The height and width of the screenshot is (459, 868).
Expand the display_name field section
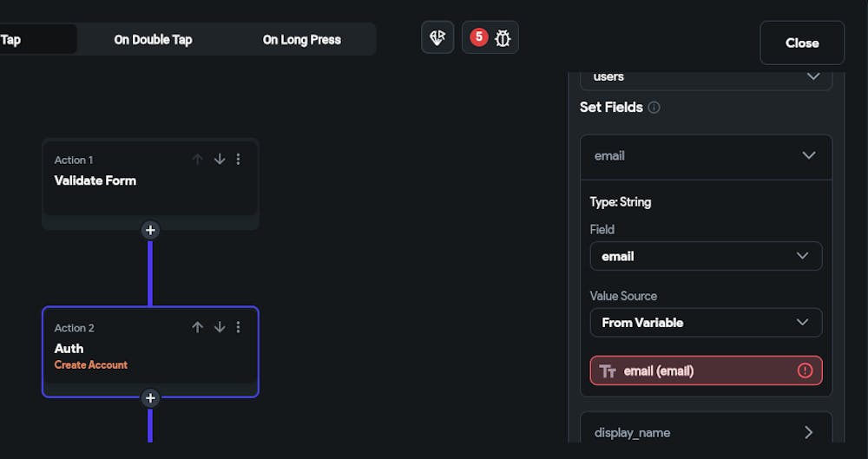[x=808, y=432]
